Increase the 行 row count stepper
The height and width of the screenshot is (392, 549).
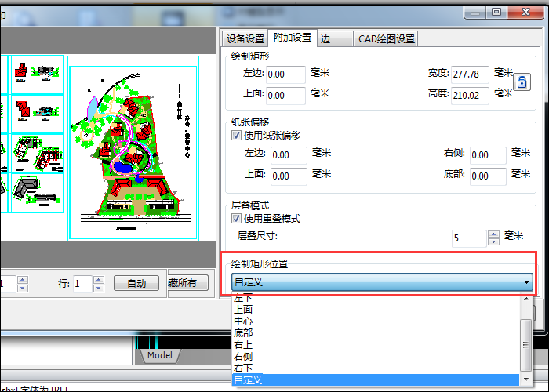(x=98, y=279)
